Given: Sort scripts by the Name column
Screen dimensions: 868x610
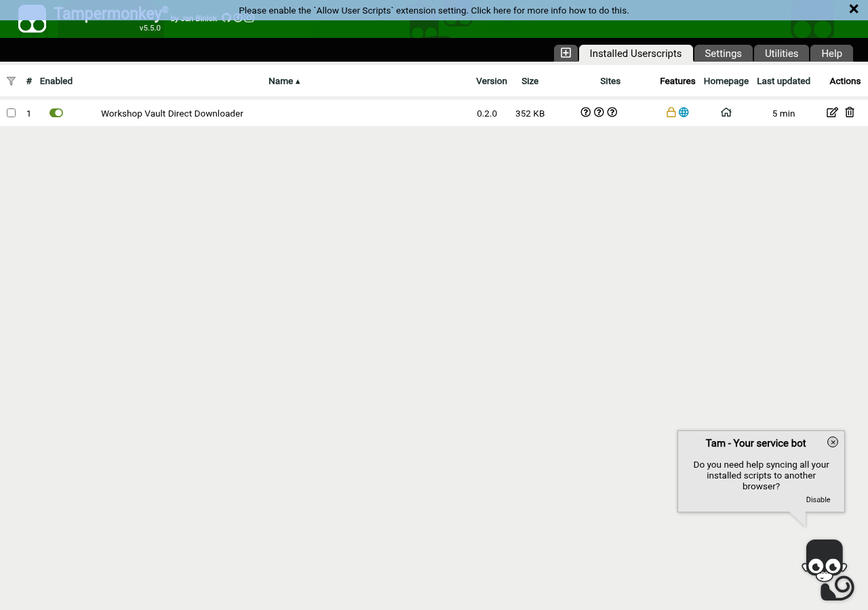Looking at the screenshot, I should 284,81.
